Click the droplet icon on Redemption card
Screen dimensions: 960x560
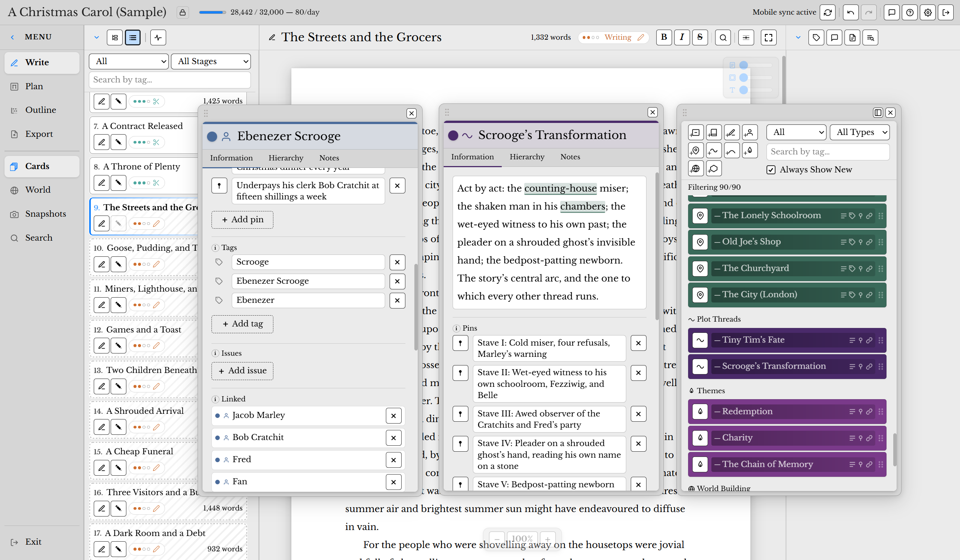point(700,412)
